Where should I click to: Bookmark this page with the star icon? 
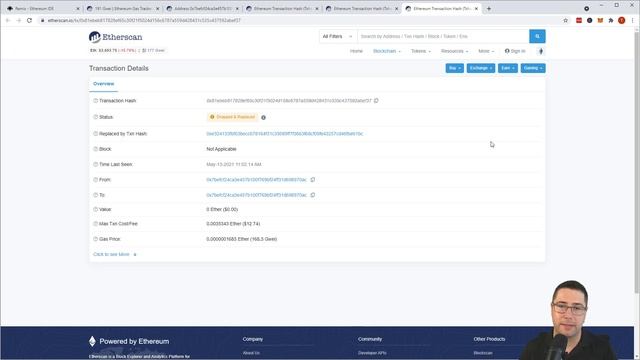point(565,20)
